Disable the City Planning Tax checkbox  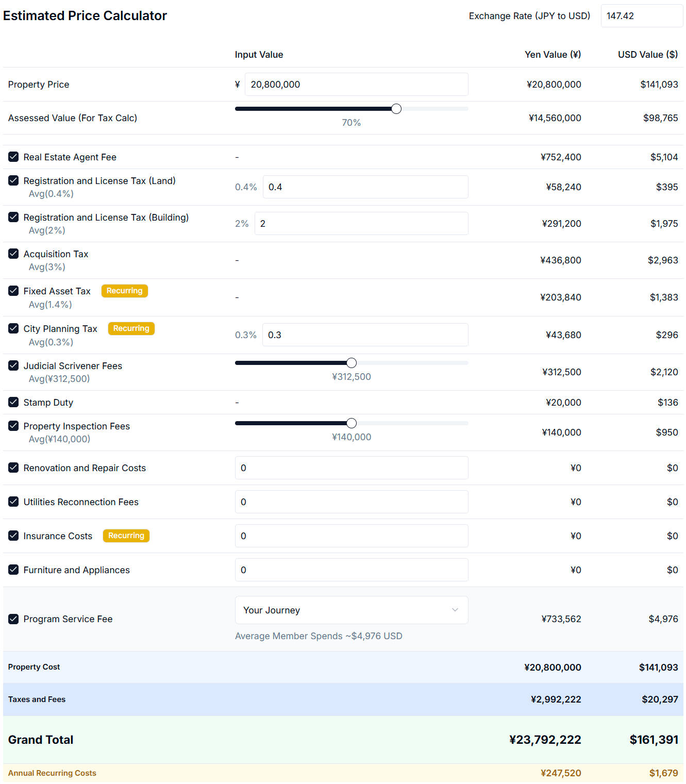pos(13,328)
